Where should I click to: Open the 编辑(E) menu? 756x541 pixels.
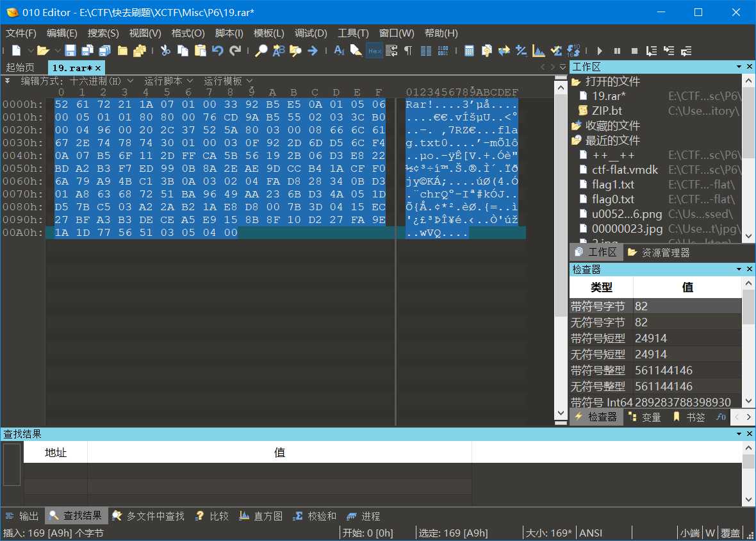coord(62,33)
